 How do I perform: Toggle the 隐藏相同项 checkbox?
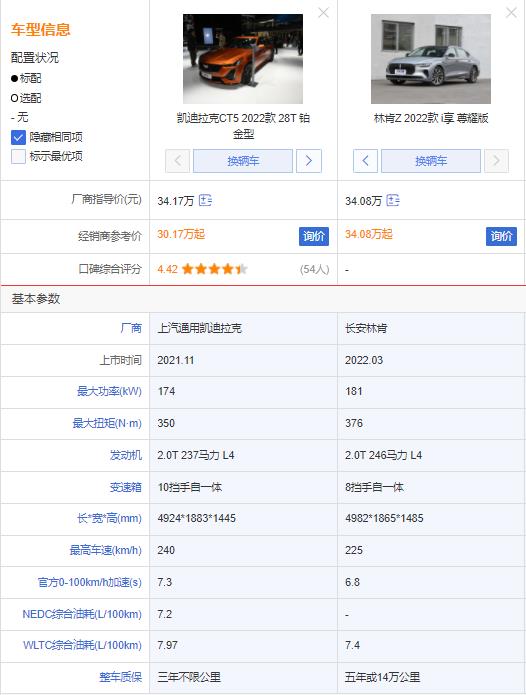point(18,137)
